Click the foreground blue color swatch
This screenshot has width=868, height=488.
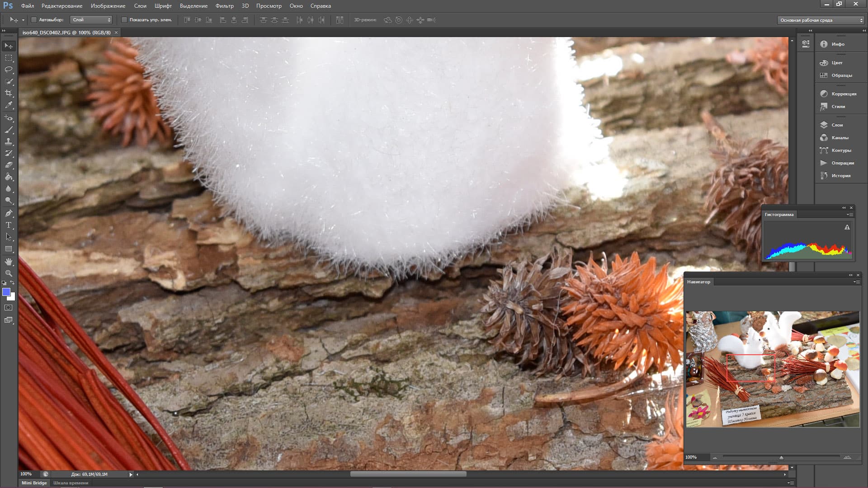coord(6,292)
